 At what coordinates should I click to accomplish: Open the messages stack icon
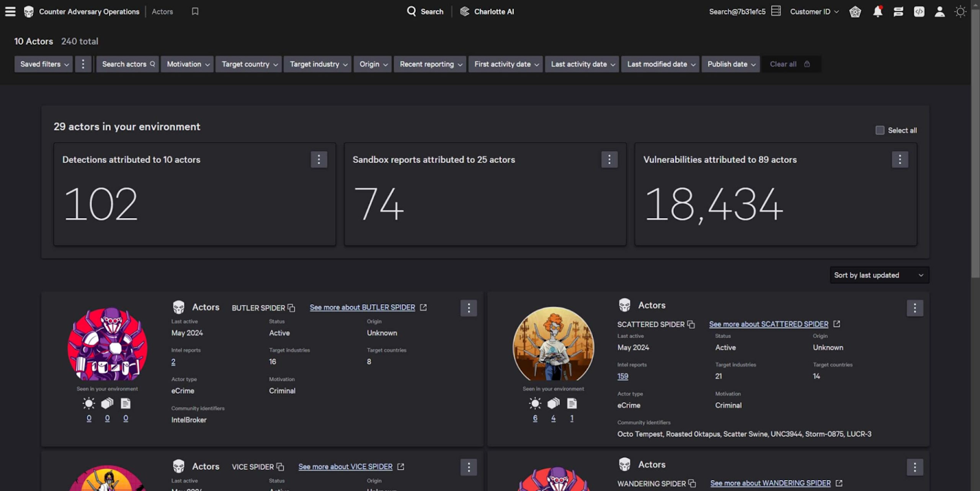tap(899, 12)
